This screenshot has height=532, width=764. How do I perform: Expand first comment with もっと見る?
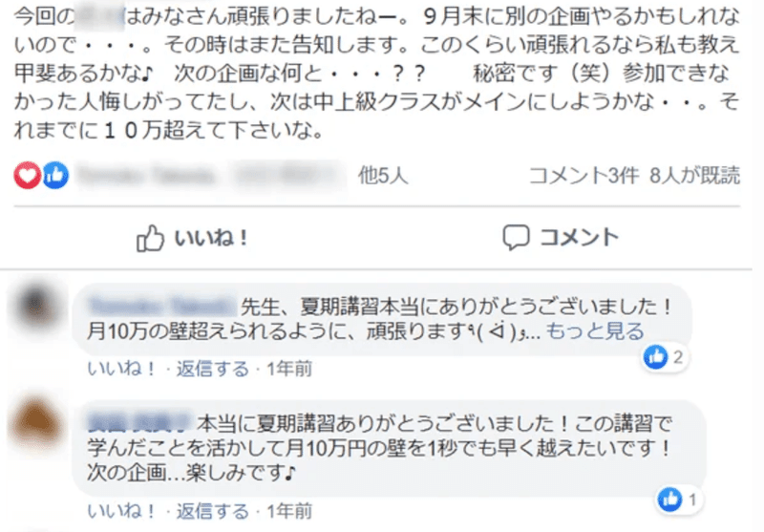click(595, 331)
